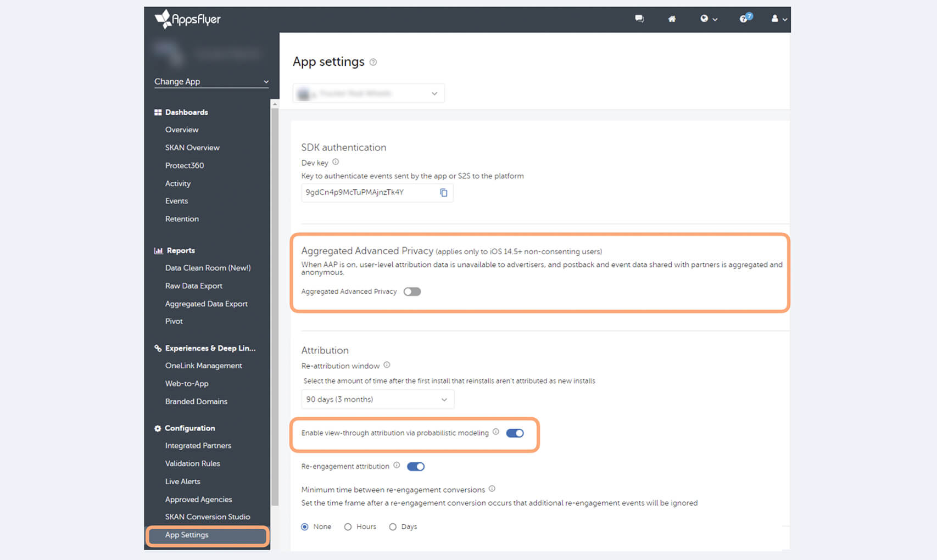Open the 90 days re-attribution dropdown

(x=377, y=399)
